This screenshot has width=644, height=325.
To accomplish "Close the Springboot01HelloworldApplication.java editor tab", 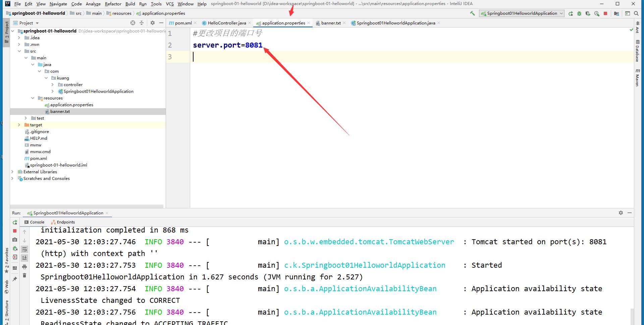I will click(439, 23).
